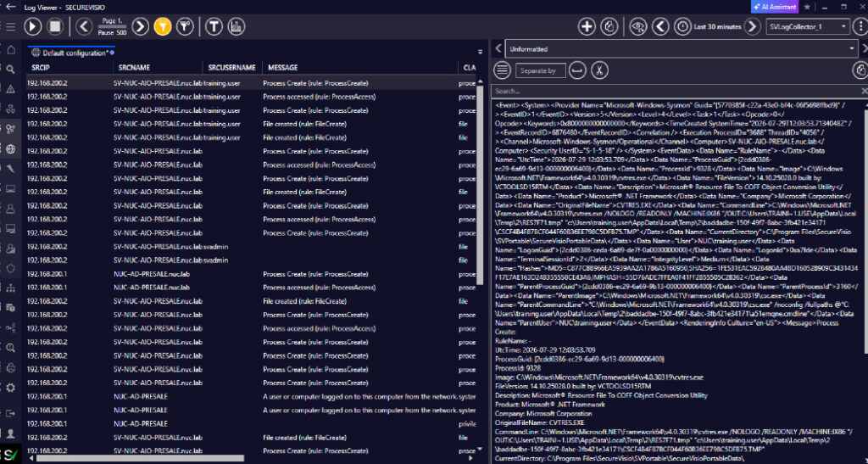
Task: Click the clock time range icon
Action: coord(682,26)
